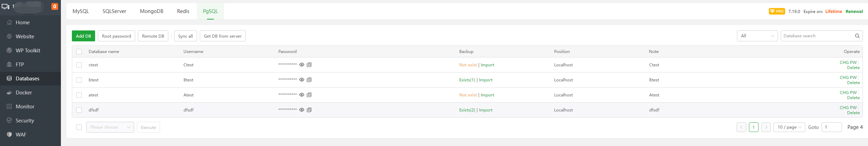The height and width of the screenshot is (146, 868).
Task: Select all databases with header checkbox
Action: click(x=79, y=52)
